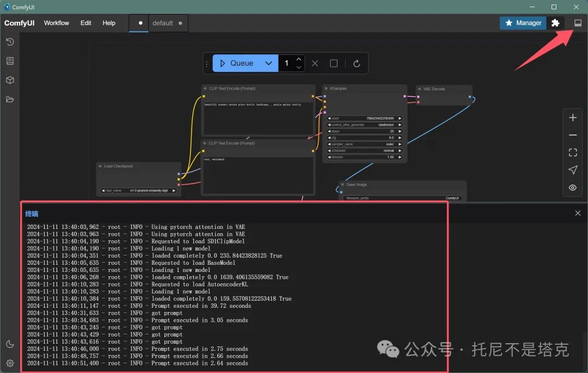Decrement the batch count stepper

click(298, 67)
